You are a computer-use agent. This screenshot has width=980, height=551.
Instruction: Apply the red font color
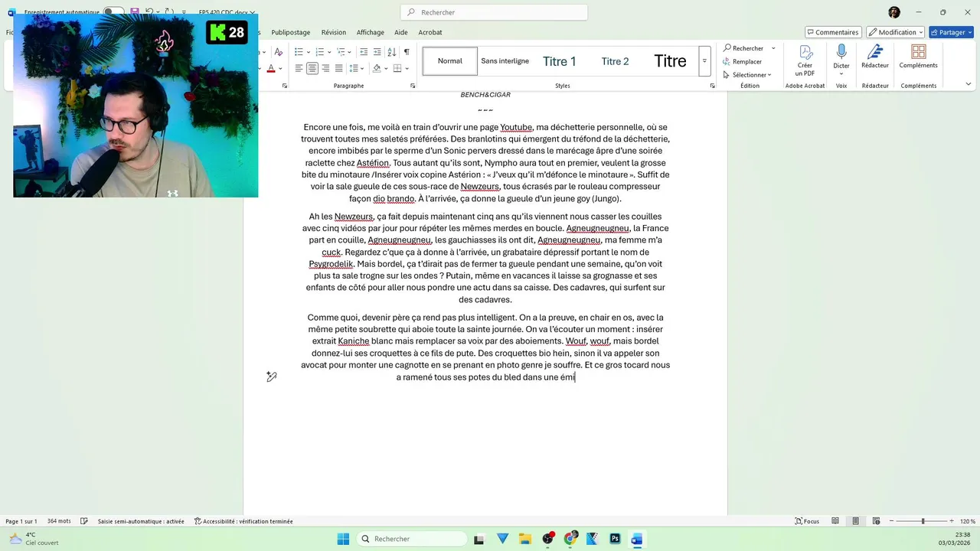click(x=270, y=68)
